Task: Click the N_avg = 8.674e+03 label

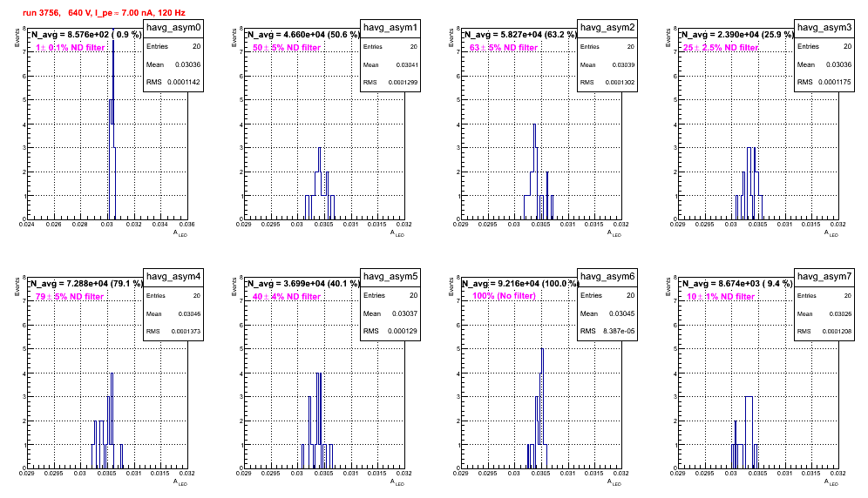Action: click(736, 284)
